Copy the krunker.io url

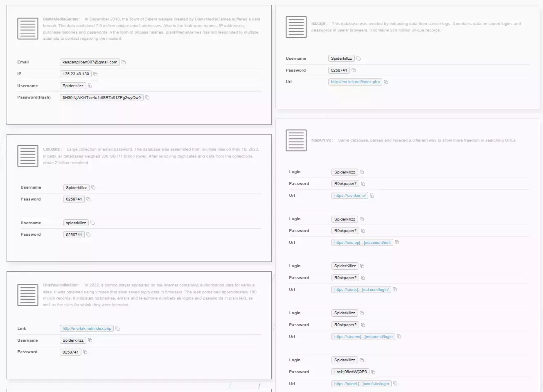tap(372, 196)
